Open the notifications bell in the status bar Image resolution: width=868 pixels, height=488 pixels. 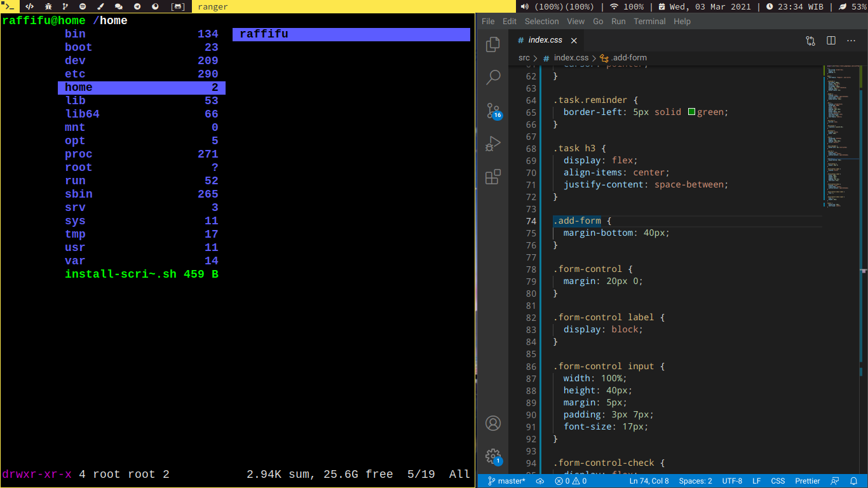coord(855,481)
